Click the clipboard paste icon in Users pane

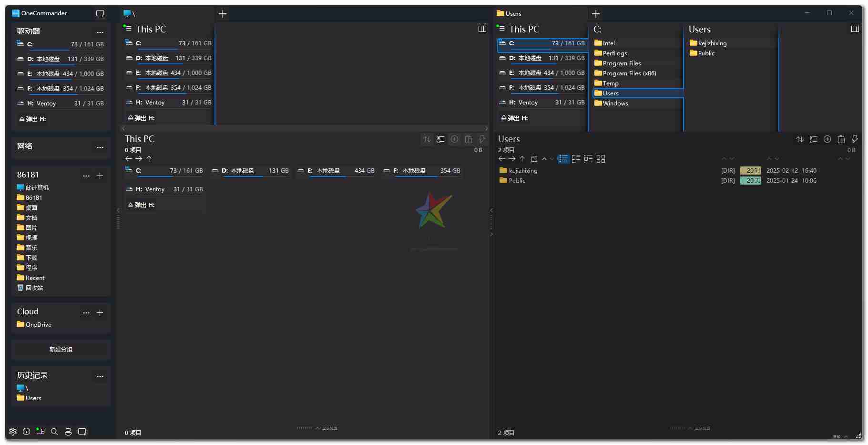pyautogui.click(x=841, y=139)
